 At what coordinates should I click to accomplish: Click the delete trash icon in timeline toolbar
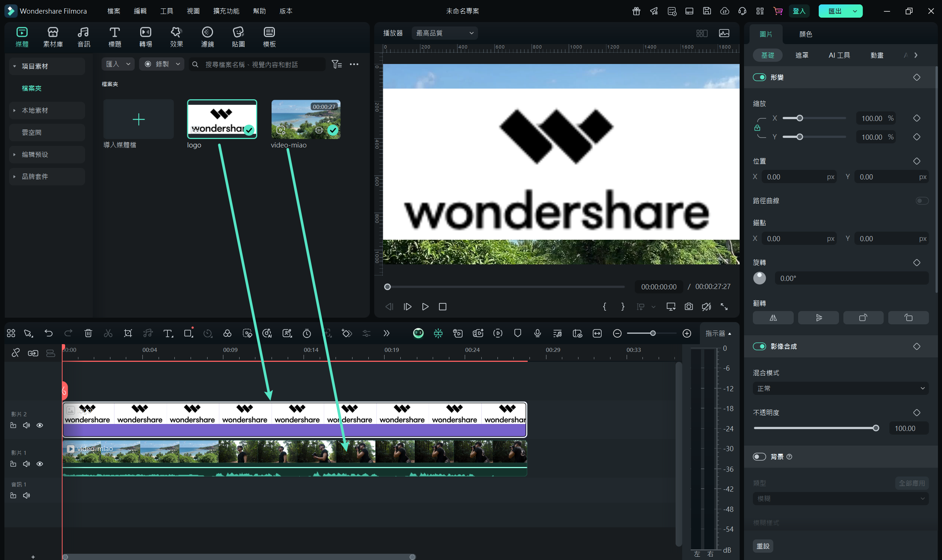pyautogui.click(x=88, y=333)
